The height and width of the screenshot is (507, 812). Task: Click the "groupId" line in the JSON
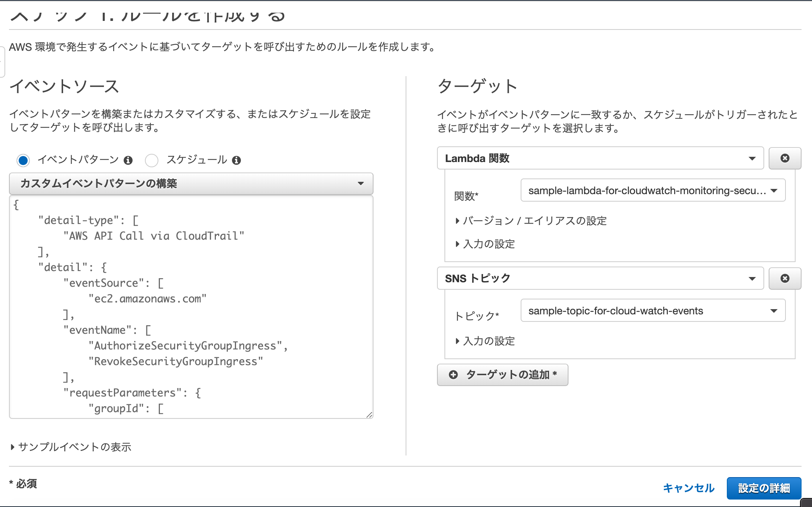tap(126, 408)
